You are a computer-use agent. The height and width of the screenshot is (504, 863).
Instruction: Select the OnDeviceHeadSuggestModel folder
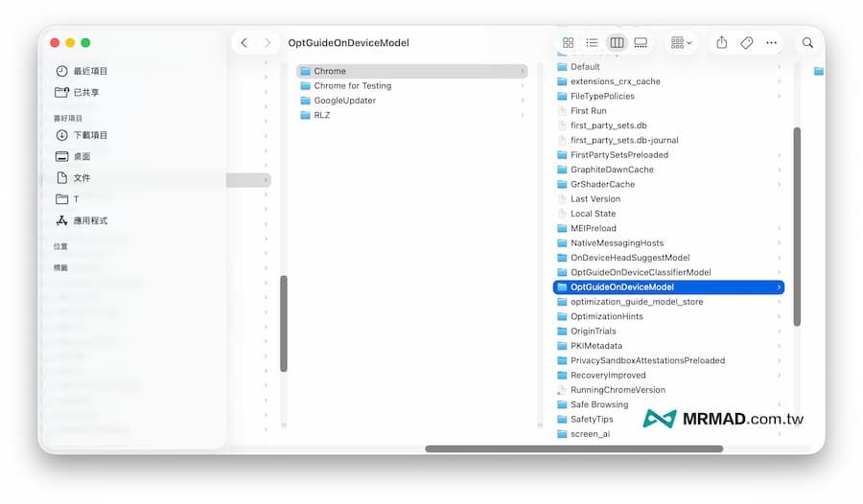pyautogui.click(x=668, y=258)
